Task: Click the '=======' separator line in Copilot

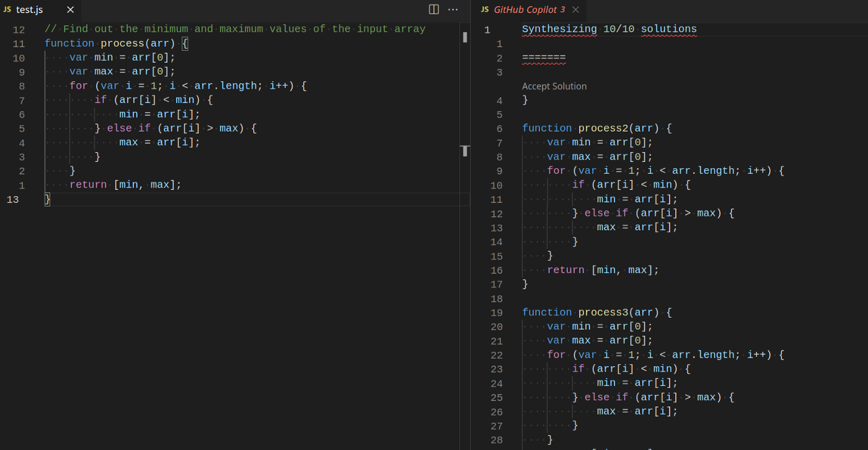Action: click(544, 58)
